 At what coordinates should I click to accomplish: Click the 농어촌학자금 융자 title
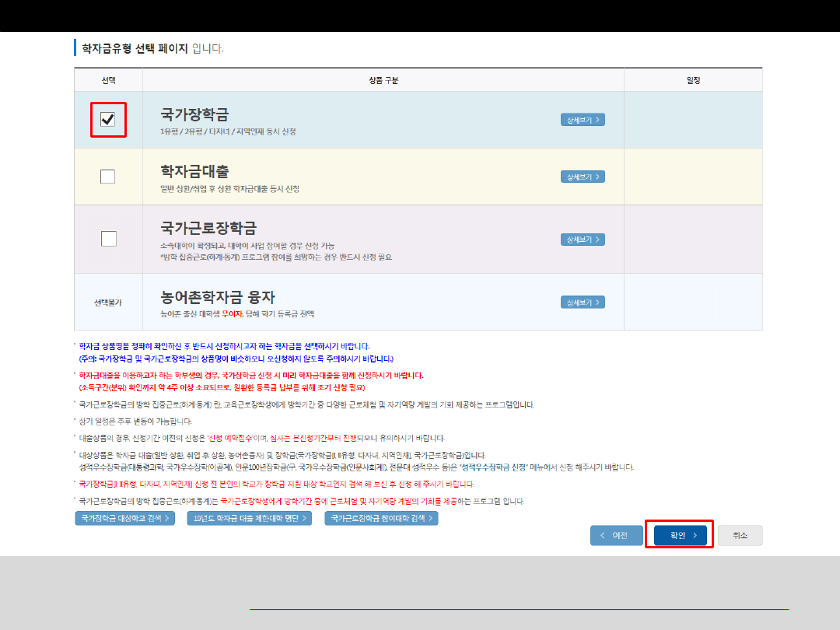pos(218,297)
